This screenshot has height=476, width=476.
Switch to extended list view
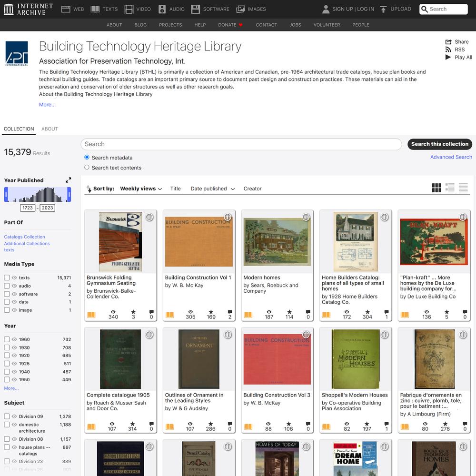(450, 188)
